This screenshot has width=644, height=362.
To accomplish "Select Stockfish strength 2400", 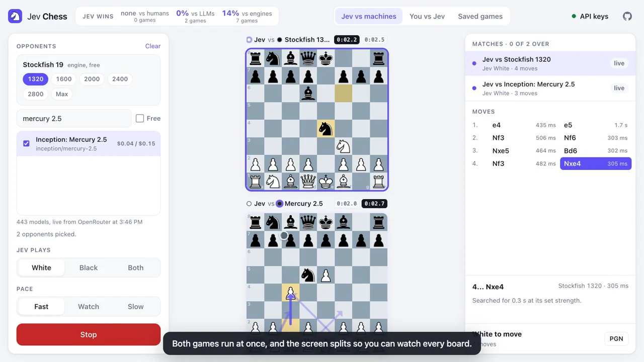I will pyautogui.click(x=120, y=79).
